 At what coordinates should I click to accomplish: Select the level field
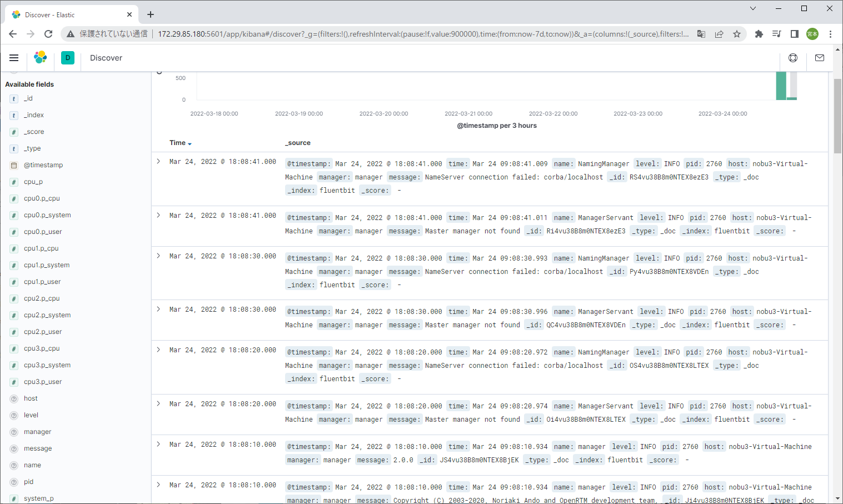(x=31, y=415)
